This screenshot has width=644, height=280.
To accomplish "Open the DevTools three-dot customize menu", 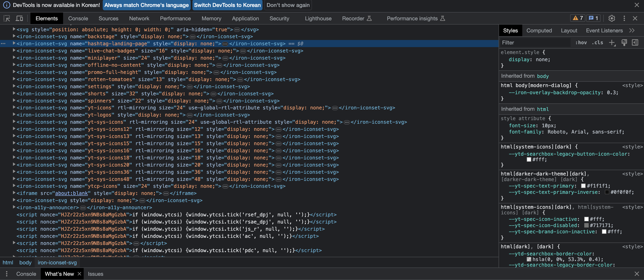I will 624,18.
